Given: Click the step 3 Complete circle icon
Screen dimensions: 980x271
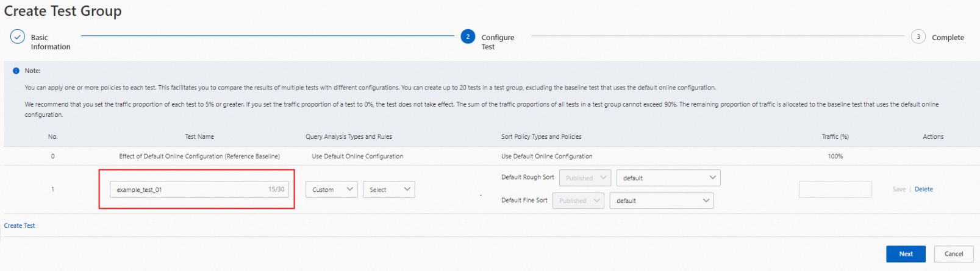Looking at the screenshot, I should pyautogui.click(x=918, y=37).
